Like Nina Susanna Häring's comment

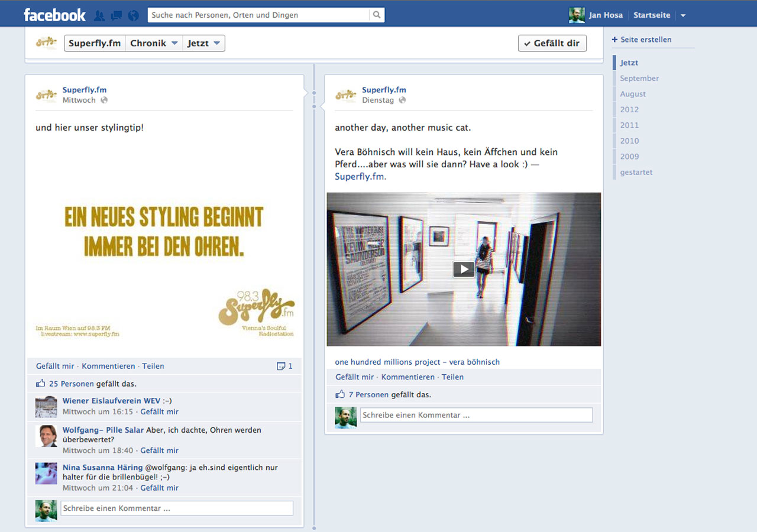point(160,488)
